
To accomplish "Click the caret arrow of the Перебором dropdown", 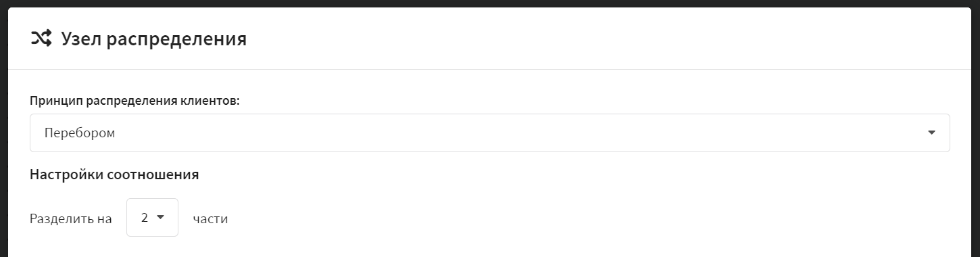I will pos(931,133).
